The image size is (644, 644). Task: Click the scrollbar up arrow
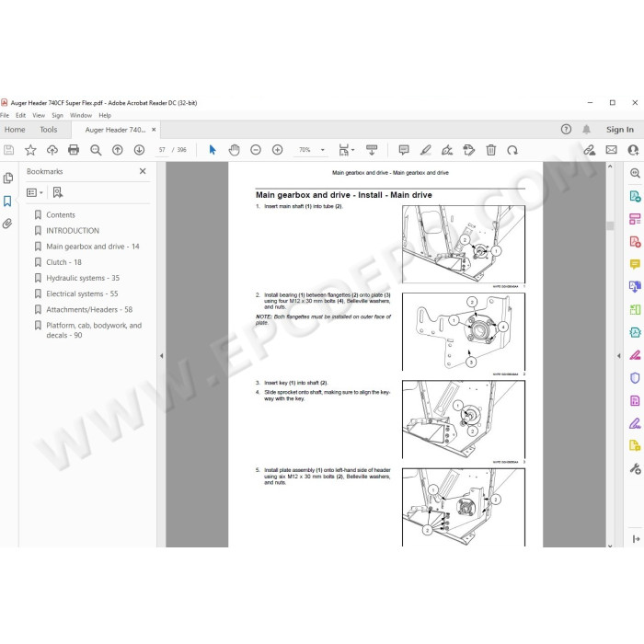[x=610, y=167]
